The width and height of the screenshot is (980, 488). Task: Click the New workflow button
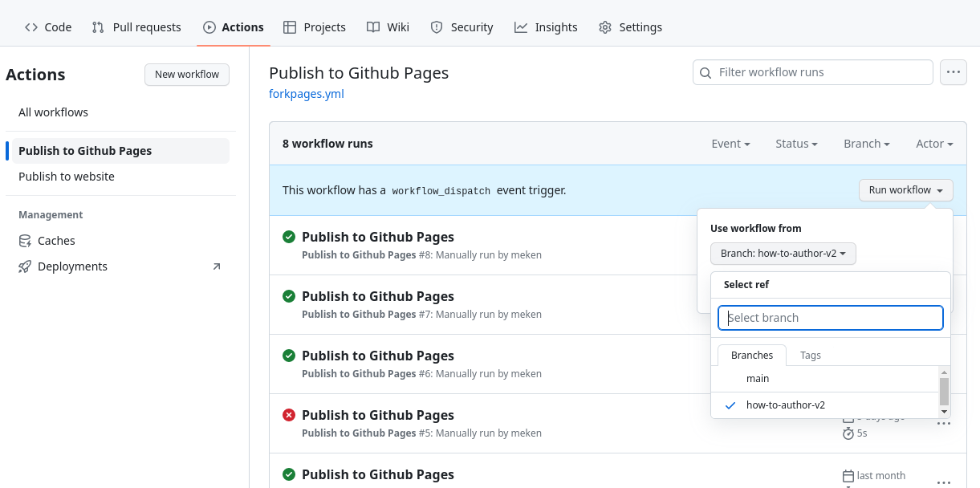(x=186, y=75)
